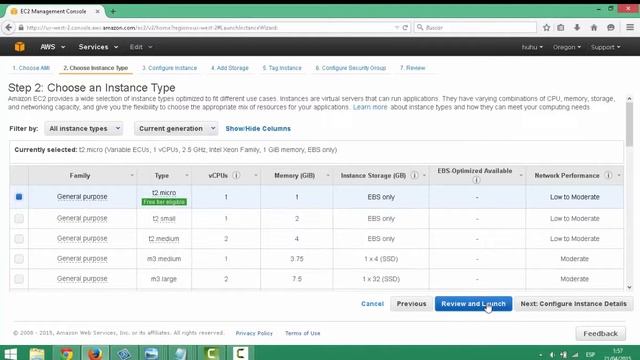Open the account name dropdown

(532, 47)
